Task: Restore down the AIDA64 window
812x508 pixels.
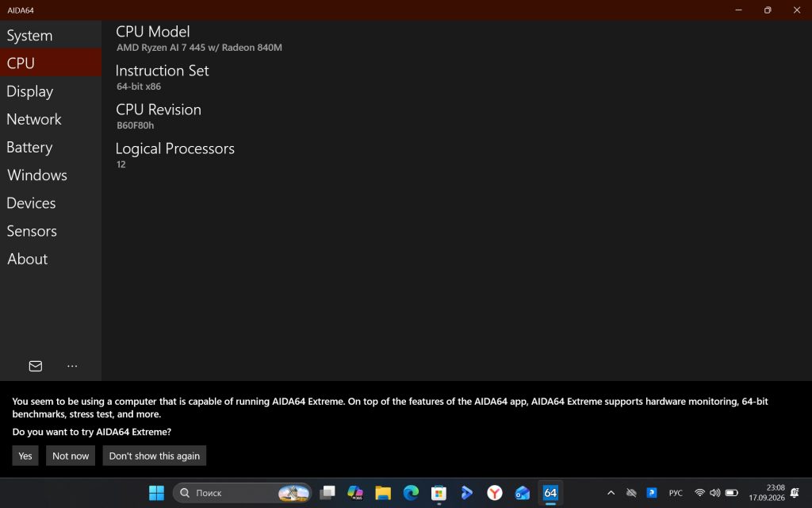Action: click(768, 10)
